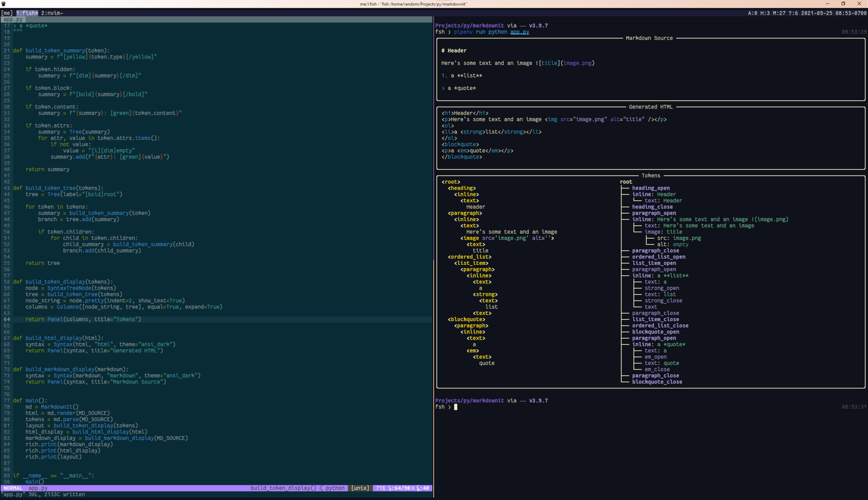Click the '> a *quote*' line in Markdown Source
868x500 pixels.
click(x=459, y=88)
